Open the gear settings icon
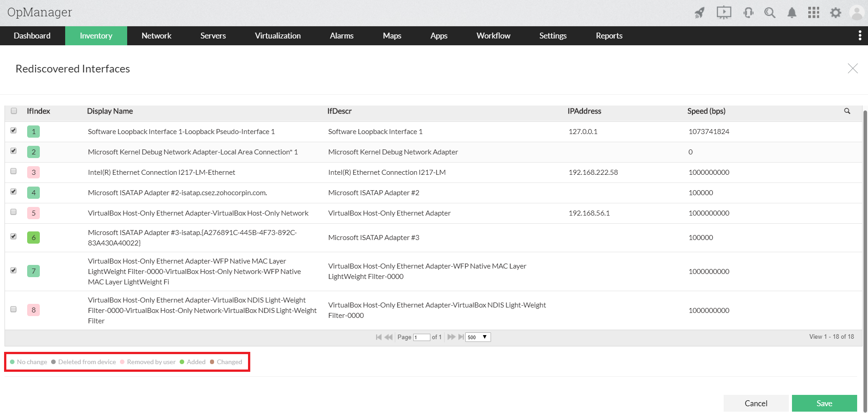The height and width of the screenshot is (413, 868). 835,13
